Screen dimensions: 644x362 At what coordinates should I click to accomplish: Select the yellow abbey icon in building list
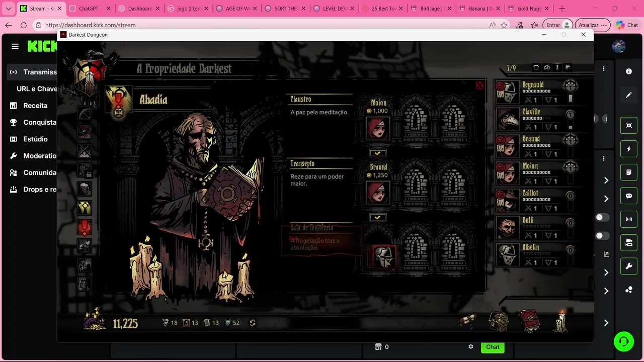point(84,208)
